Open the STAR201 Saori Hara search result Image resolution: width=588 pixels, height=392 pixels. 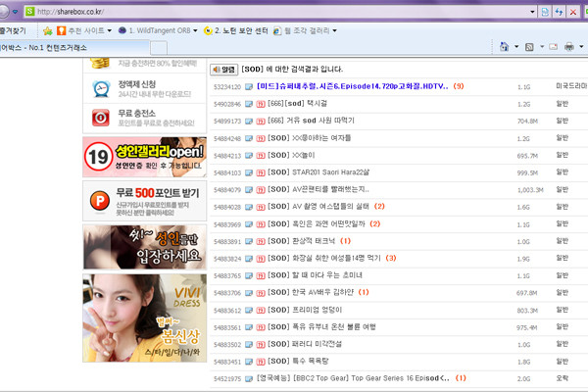coord(307,172)
